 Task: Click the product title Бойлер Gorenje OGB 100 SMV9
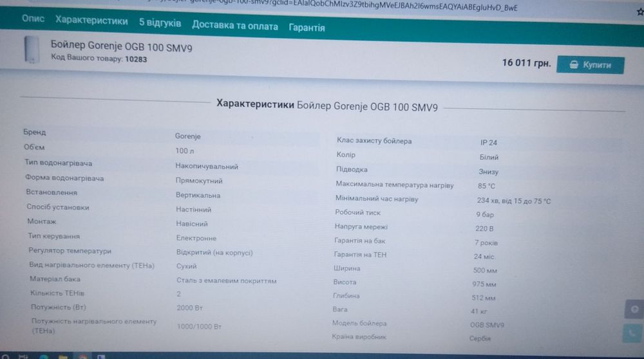click(x=121, y=46)
